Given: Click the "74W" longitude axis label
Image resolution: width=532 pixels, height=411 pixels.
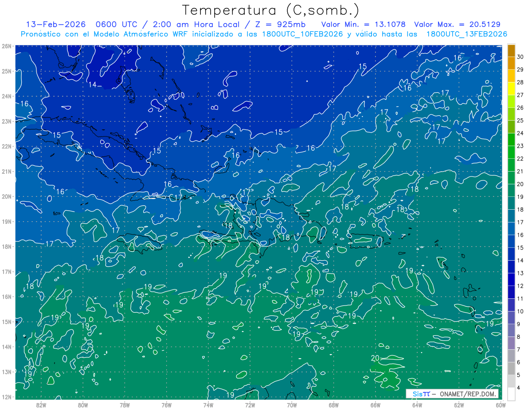Looking at the screenshot, I should [208, 404].
